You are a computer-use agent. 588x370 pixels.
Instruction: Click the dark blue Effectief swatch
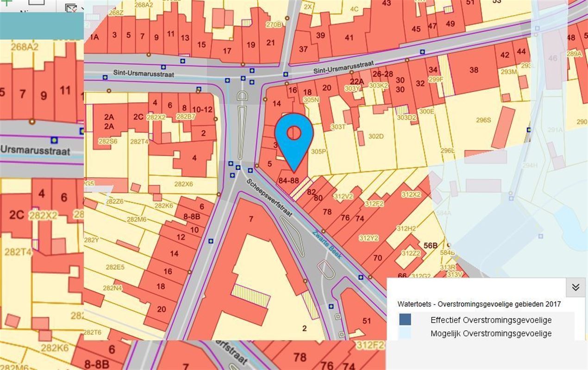tap(405, 320)
